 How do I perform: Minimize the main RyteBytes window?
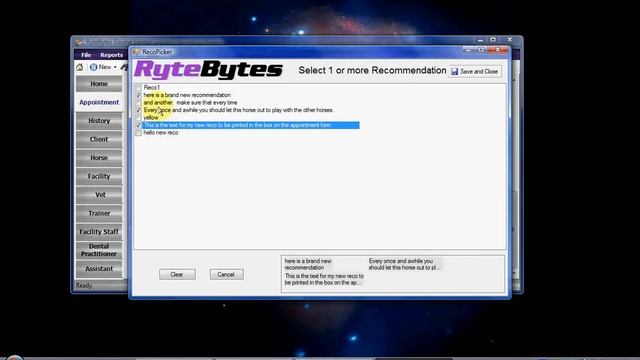coord(480,40)
